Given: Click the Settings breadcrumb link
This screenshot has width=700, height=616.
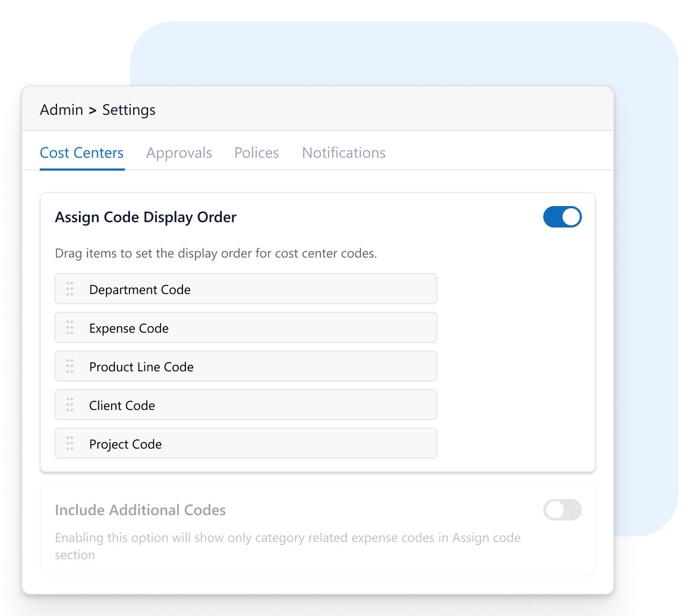Looking at the screenshot, I should click(x=129, y=109).
